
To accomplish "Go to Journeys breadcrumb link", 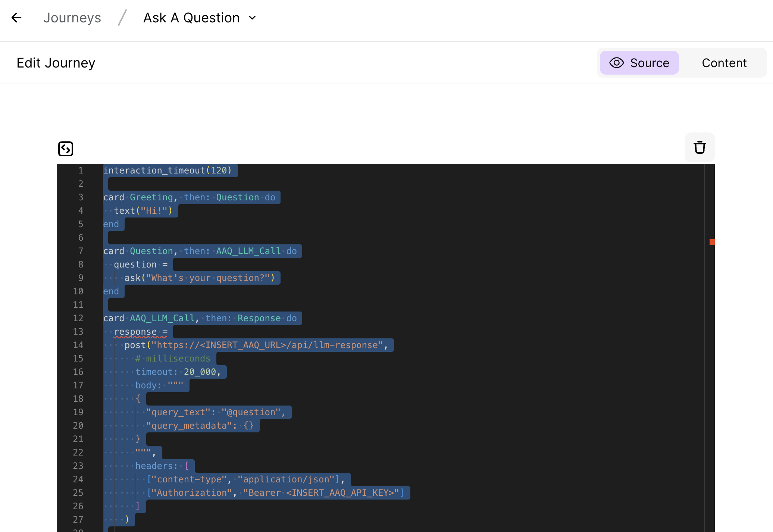I will pos(72,18).
